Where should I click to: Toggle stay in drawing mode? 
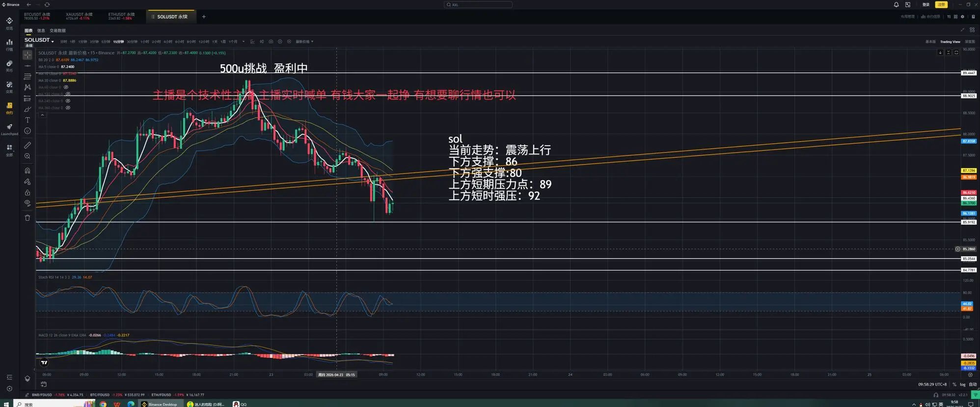(27, 181)
